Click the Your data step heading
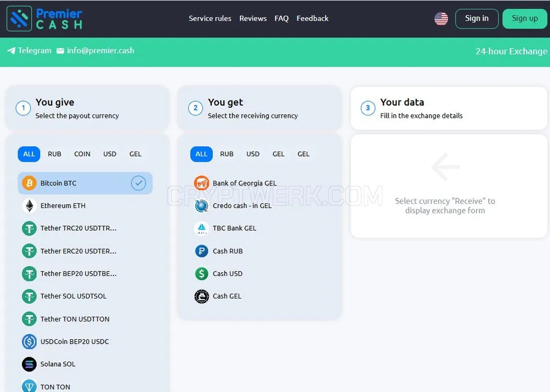This screenshot has width=550, height=392. click(402, 102)
